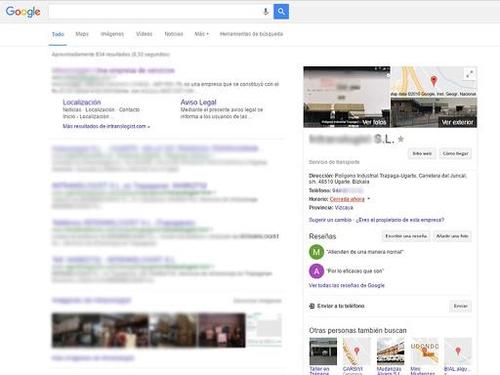
Task: Click Sugerir un cambio link
Action: click(x=330, y=220)
